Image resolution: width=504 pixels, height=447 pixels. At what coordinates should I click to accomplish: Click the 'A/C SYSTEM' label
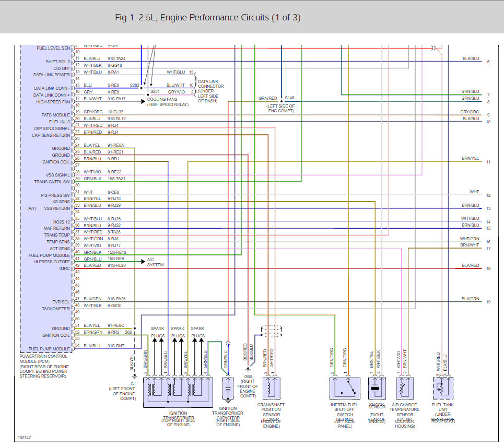pos(155,262)
